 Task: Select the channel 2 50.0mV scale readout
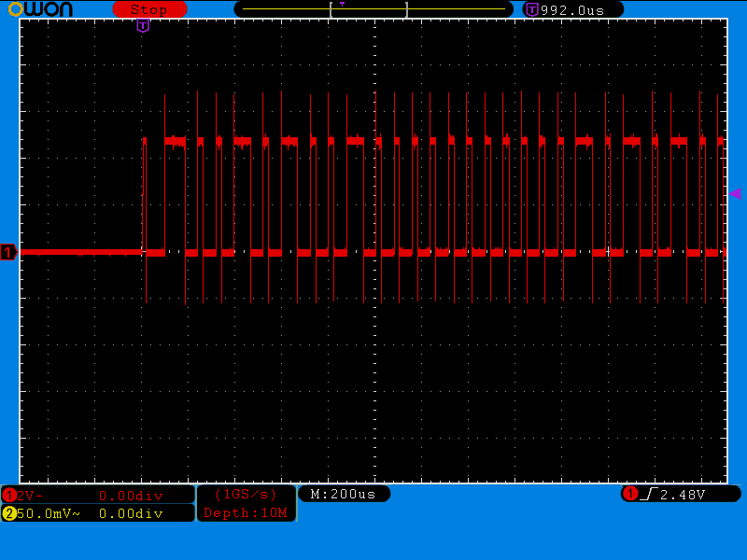(x=49, y=513)
